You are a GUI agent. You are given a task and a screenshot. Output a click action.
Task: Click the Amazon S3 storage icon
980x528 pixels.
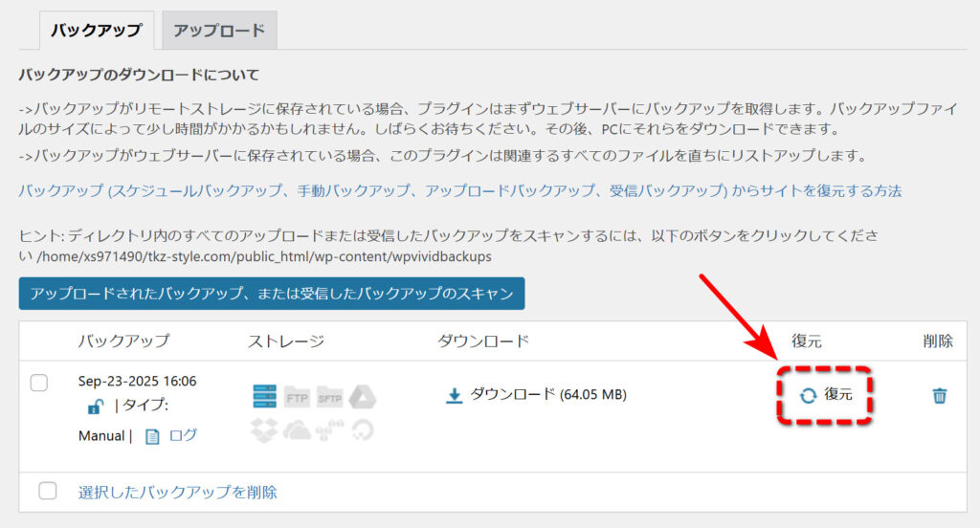(x=329, y=430)
